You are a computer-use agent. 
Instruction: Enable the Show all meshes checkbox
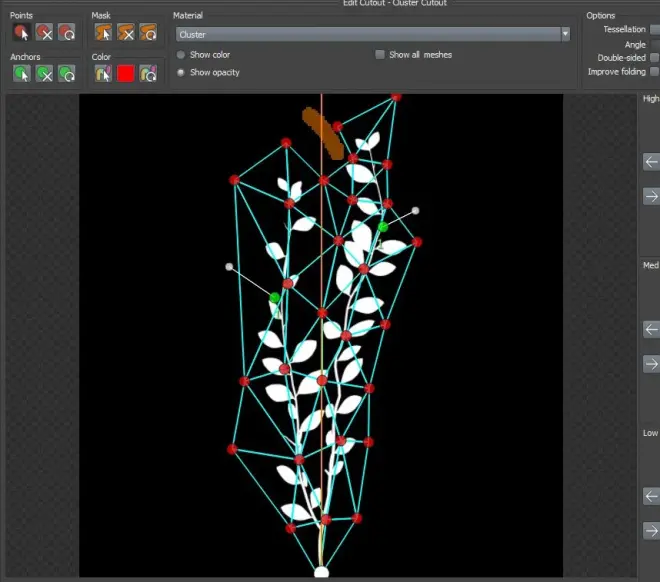[x=380, y=55]
